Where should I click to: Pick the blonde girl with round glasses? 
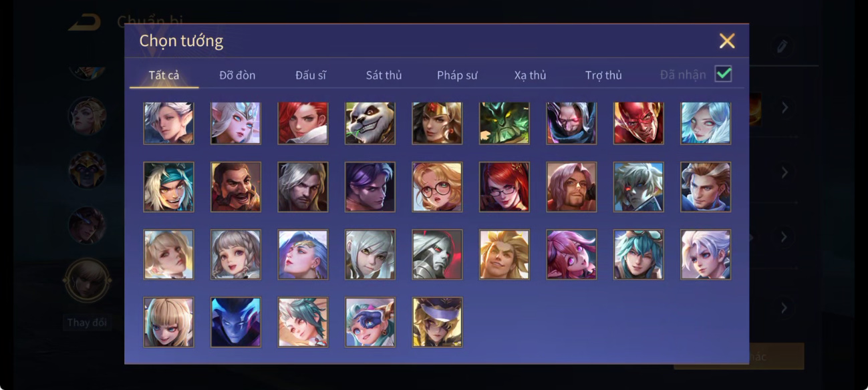click(437, 187)
